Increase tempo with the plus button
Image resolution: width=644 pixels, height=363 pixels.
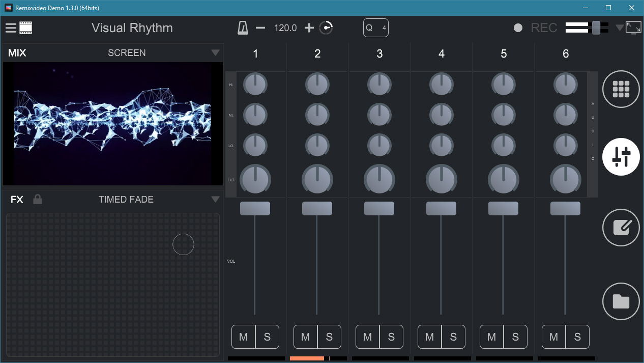[309, 28]
